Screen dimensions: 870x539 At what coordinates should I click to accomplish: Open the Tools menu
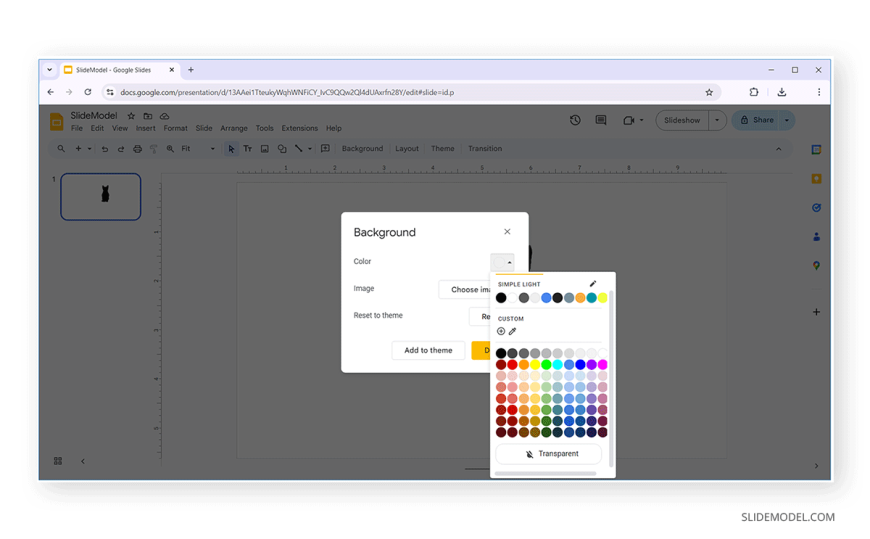(x=265, y=128)
